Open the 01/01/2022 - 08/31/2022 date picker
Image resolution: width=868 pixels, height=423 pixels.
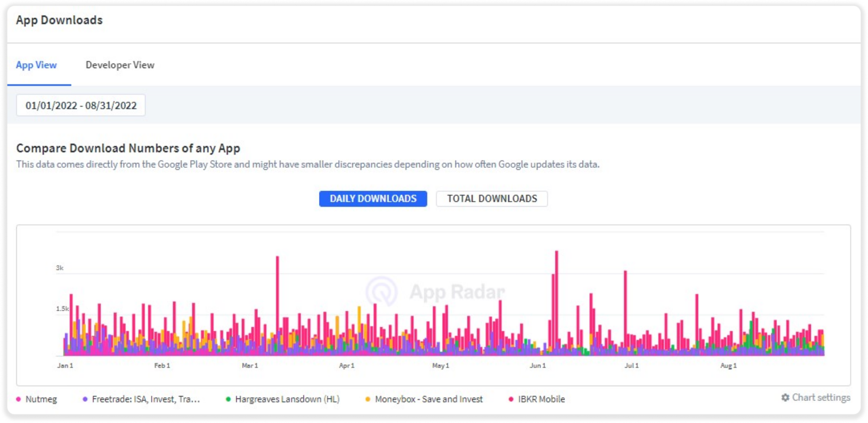(80, 105)
